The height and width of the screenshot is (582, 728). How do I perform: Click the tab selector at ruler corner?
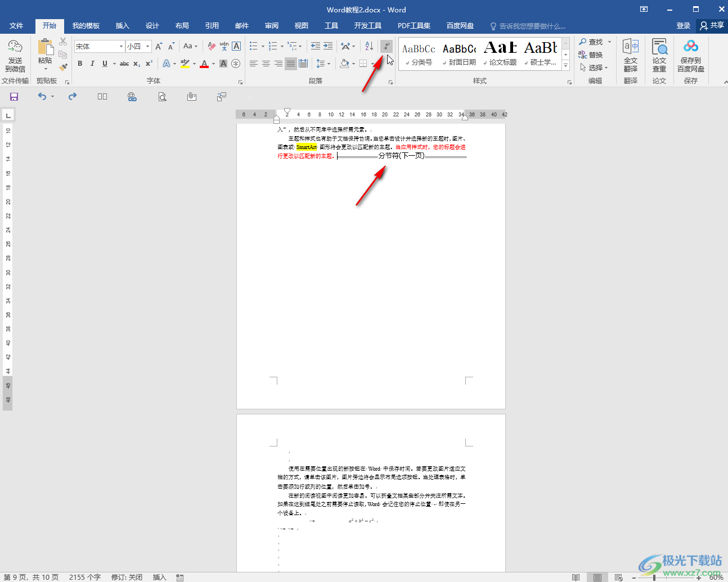coord(8,115)
